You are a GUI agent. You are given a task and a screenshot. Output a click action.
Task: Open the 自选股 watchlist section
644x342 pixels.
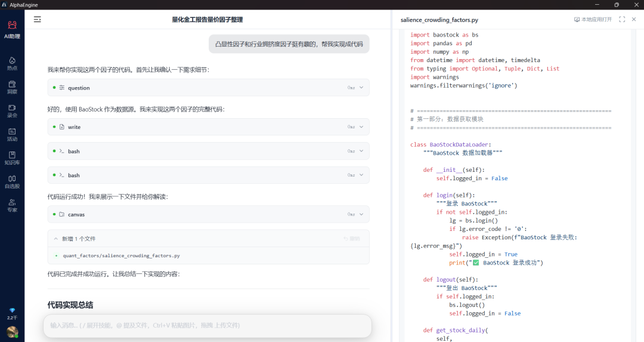point(12,181)
